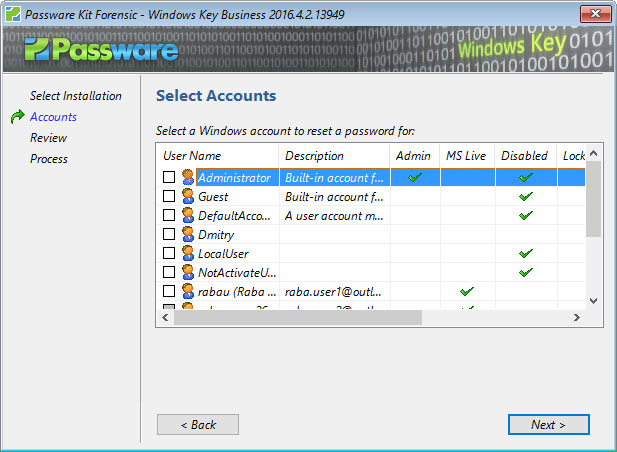This screenshot has width=617, height=452.
Task: Click the Next button
Action: point(549,424)
